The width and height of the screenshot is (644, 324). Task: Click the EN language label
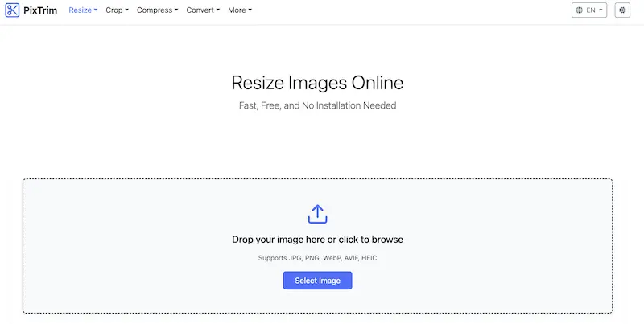[x=591, y=10]
